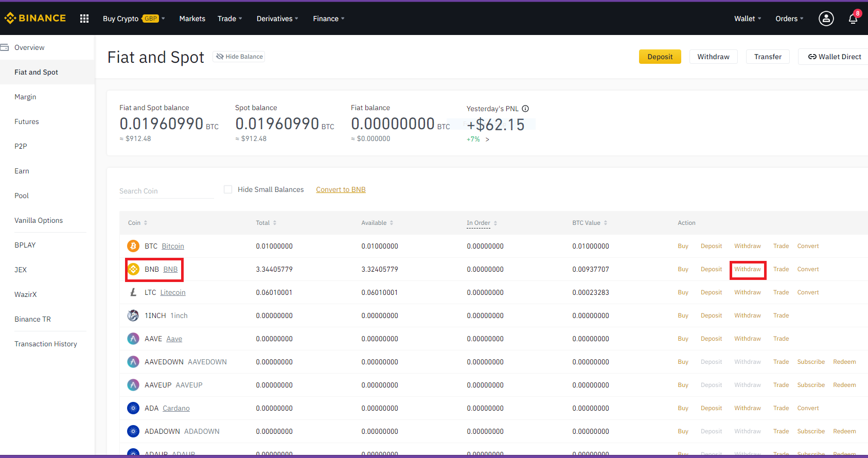
Task: Open the apps grid menu icon
Action: (x=84, y=19)
